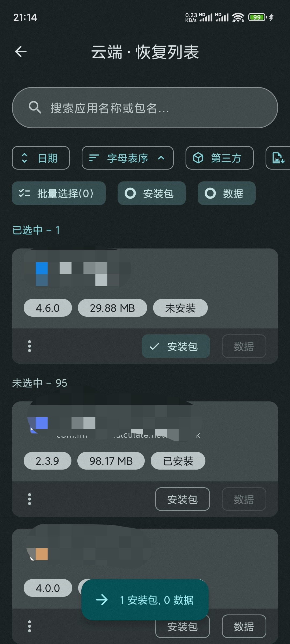This screenshot has height=644, width=290.
Task: Uncheck 安装包 on the selected 4.6.0 app
Action: pyautogui.click(x=176, y=346)
